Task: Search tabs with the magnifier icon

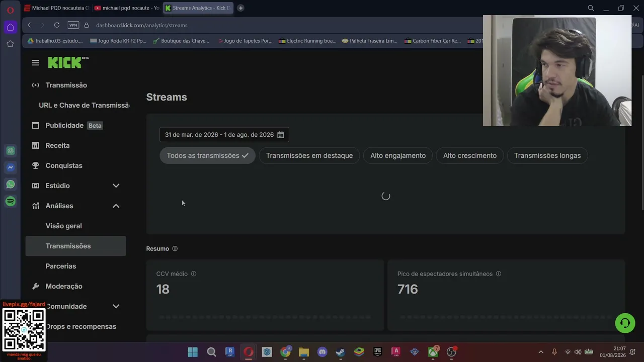Action: 591,8
